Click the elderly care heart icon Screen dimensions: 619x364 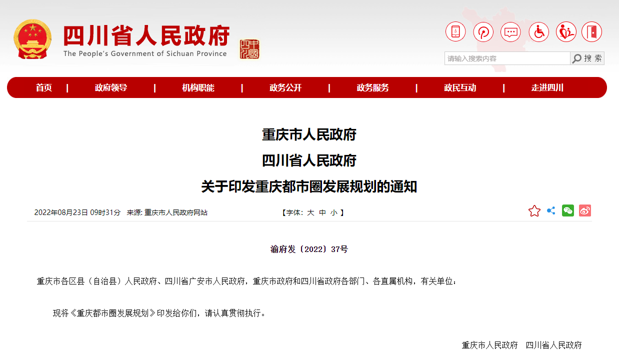pos(566,32)
